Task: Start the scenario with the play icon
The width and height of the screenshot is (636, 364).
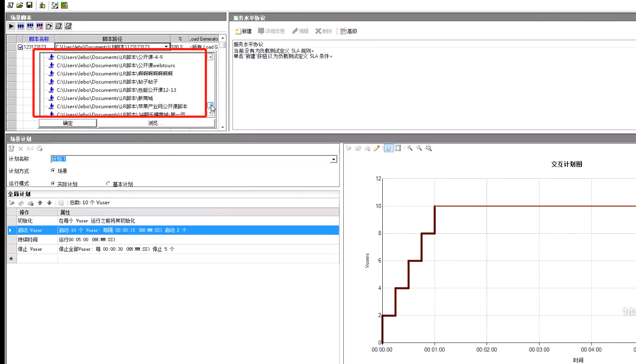Action: 11,26
